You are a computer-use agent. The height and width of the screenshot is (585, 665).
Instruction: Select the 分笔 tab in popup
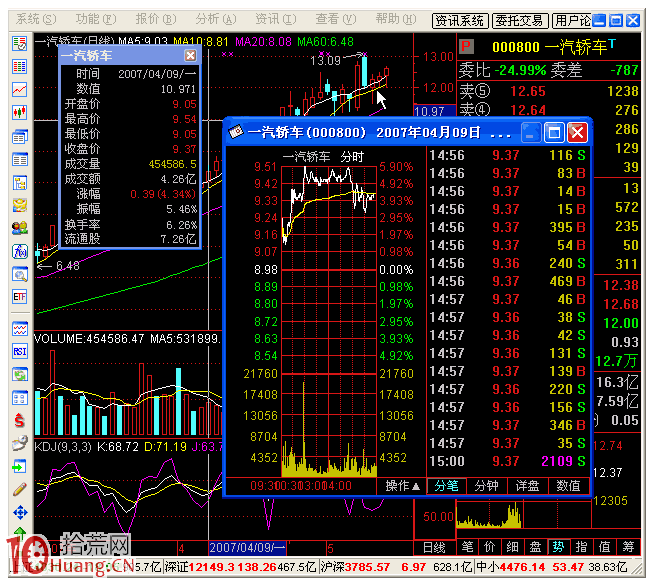point(447,486)
